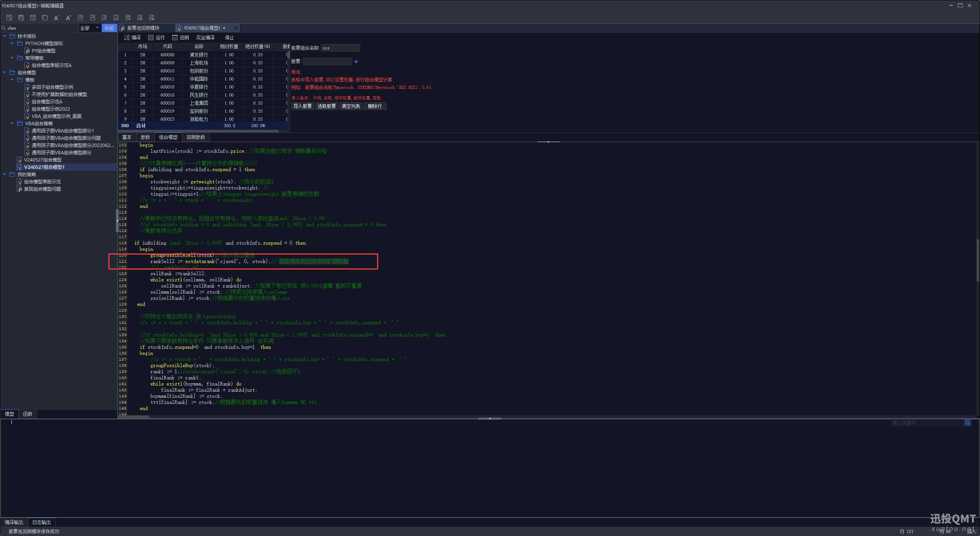Collapse the 模板 subfolder arrow

coord(12,80)
